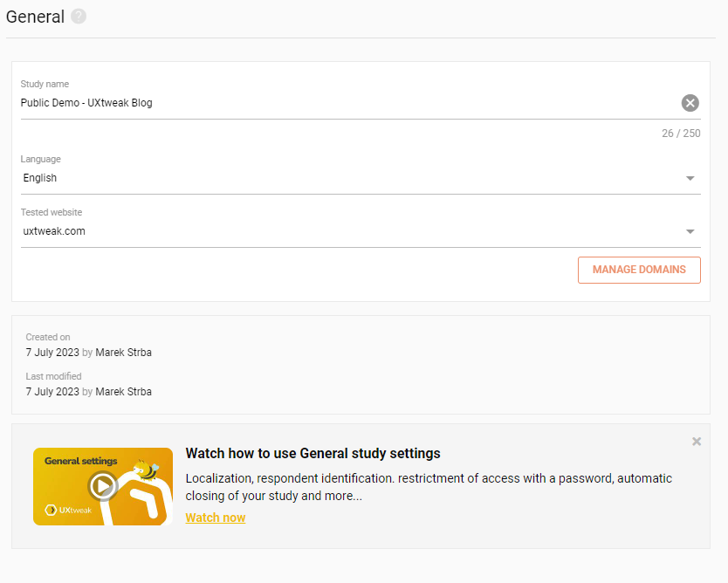Click the 26 / 250 character counter
728x583 pixels.
681,134
